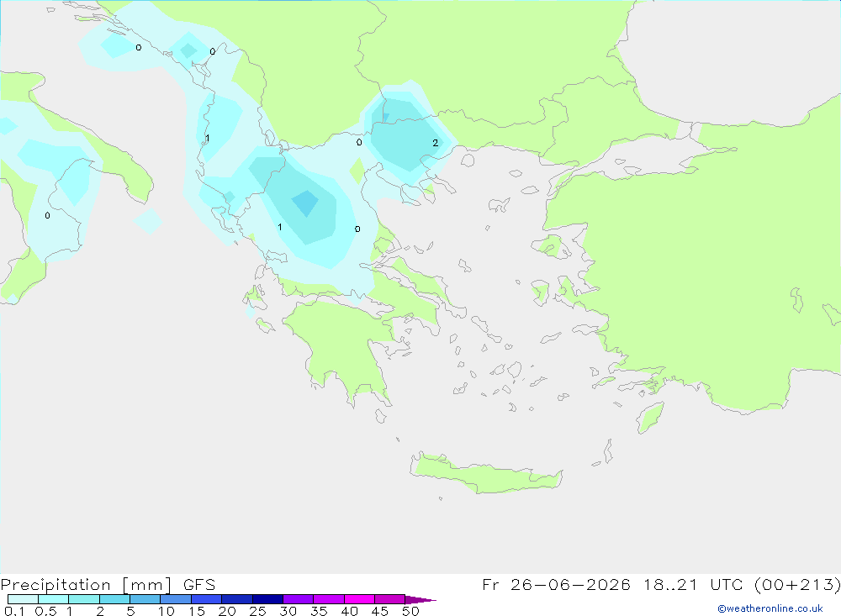Click the contour label '2' over northeastern Greece
This screenshot has width=841, height=616.
pos(436,143)
